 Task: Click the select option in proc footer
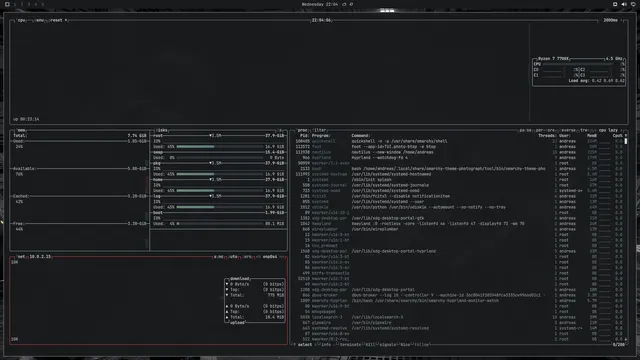coord(304,344)
